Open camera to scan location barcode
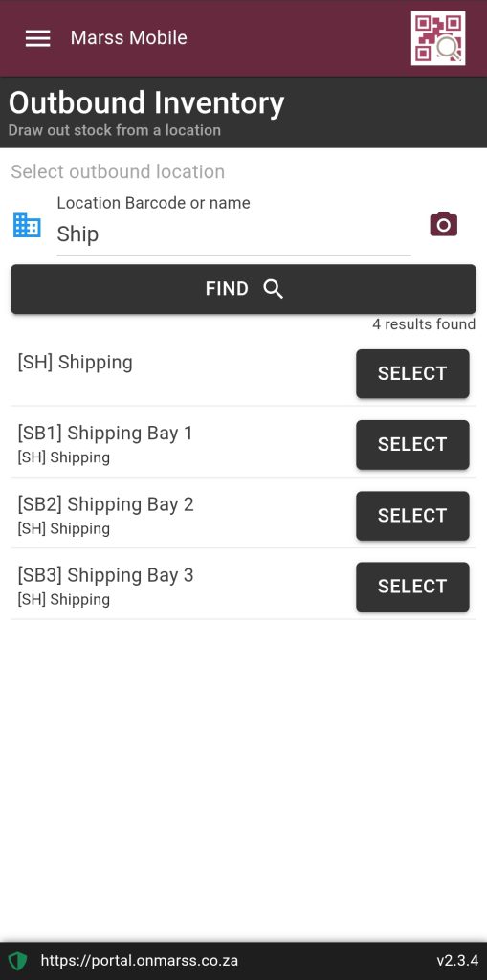Image resolution: width=487 pixels, height=980 pixels. 443,224
